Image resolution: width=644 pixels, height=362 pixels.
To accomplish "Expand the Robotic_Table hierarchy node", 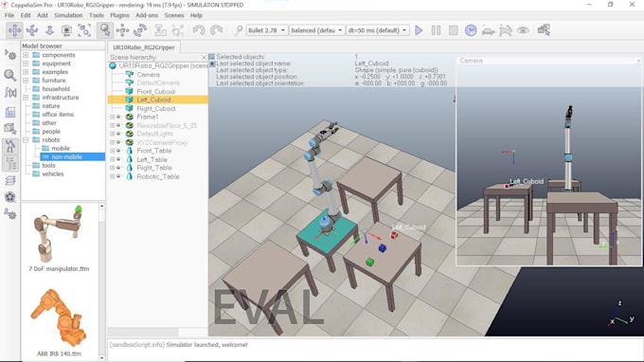I will pyautogui.click(x=112, y=176).
